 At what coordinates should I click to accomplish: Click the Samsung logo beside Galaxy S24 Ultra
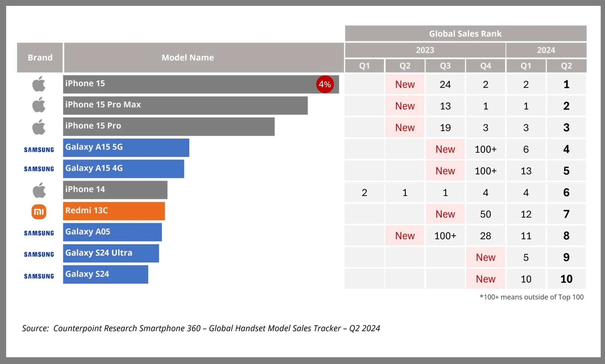(39, 254)
